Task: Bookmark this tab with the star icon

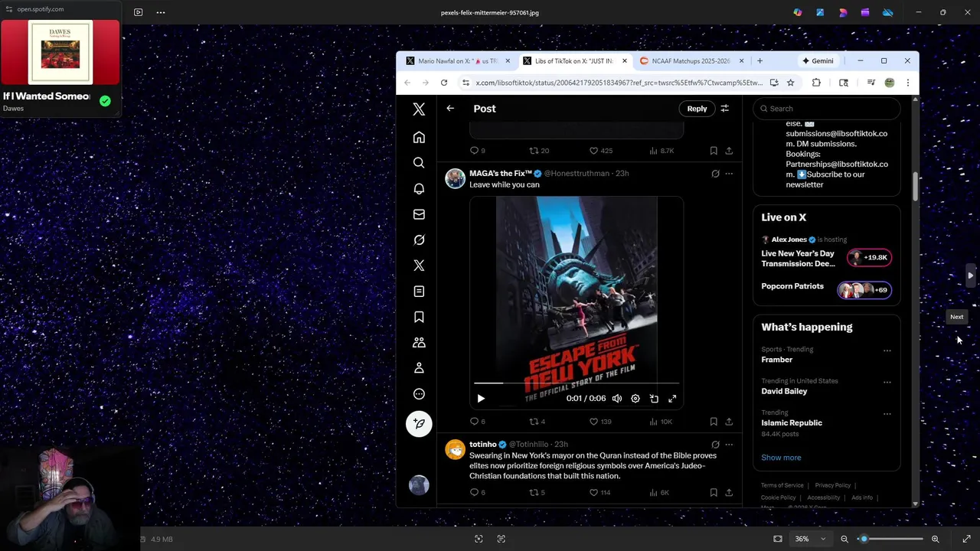Action: (790, 83)
